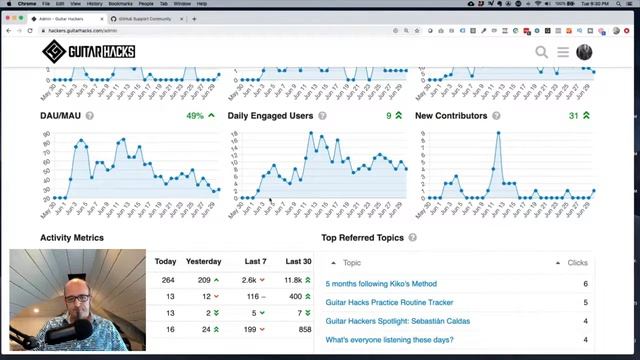This screenshot has width=640, height=360.
Task: Click the Today column header
Action: (165, 261)
